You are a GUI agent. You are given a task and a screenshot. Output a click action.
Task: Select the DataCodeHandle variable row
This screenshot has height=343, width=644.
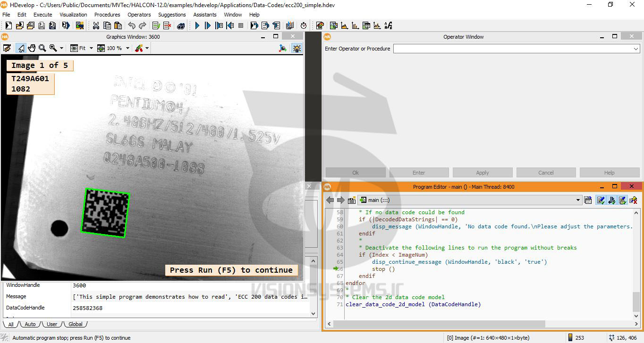(x=156, y=308)
